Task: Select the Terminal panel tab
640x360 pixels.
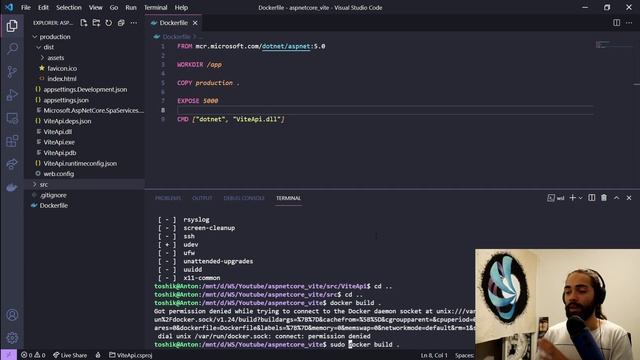Action: [288, 198]
